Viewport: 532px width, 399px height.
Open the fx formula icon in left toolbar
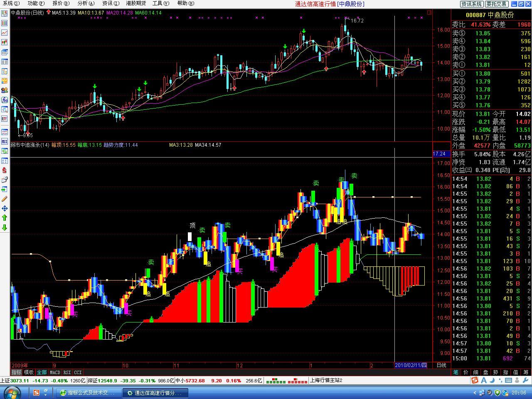(x=5, y=100)
